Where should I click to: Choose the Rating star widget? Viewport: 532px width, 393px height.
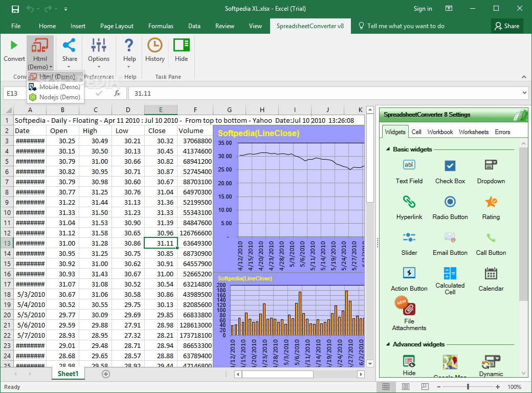[x=491, y=202]
